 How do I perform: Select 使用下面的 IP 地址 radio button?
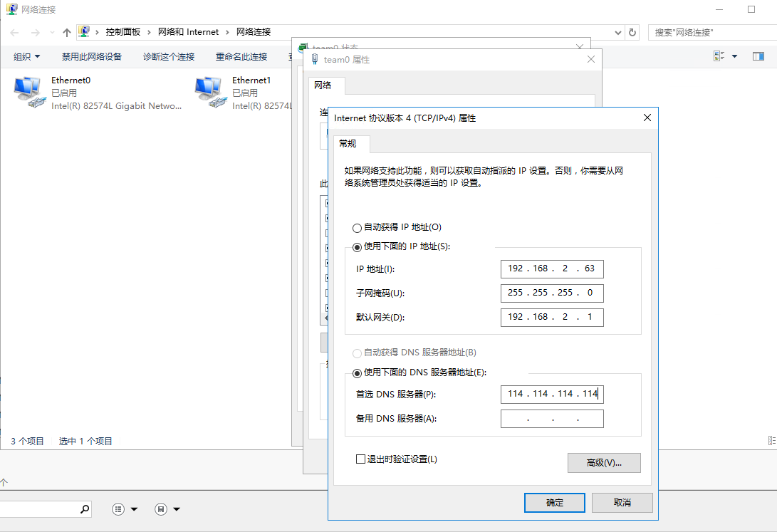pyautogui.click(x=357, y=246)
